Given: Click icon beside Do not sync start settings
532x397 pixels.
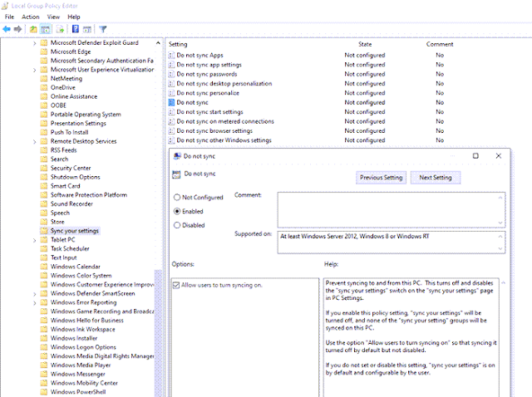Looking at the screenshot, I should [172, 112].
